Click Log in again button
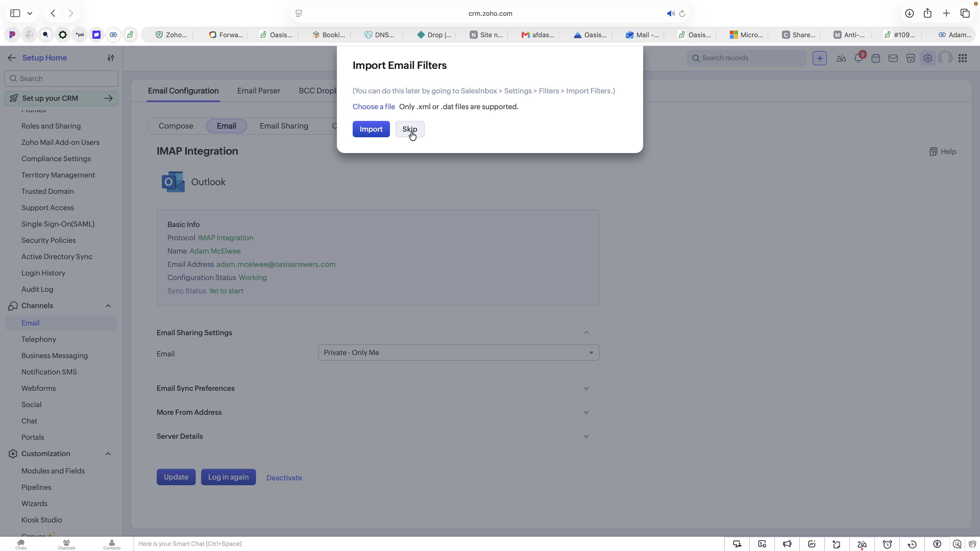The height and width of the screenshot is (551, 980). click(228, 477)
